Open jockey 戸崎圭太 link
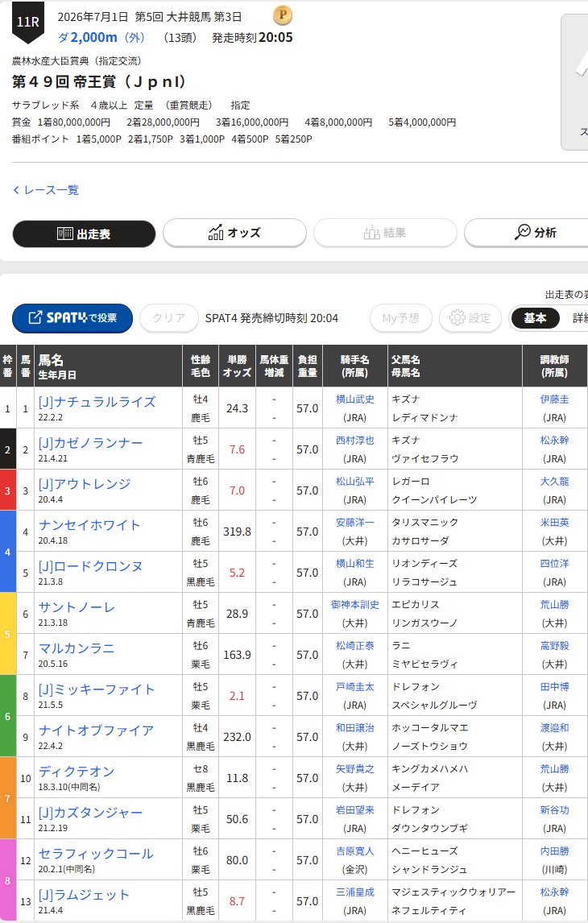 click(355, 687)
